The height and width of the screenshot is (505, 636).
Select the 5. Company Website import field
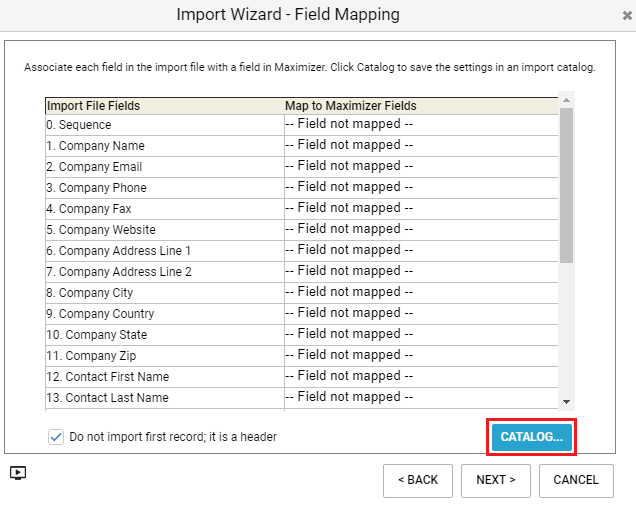coord(165,230)
